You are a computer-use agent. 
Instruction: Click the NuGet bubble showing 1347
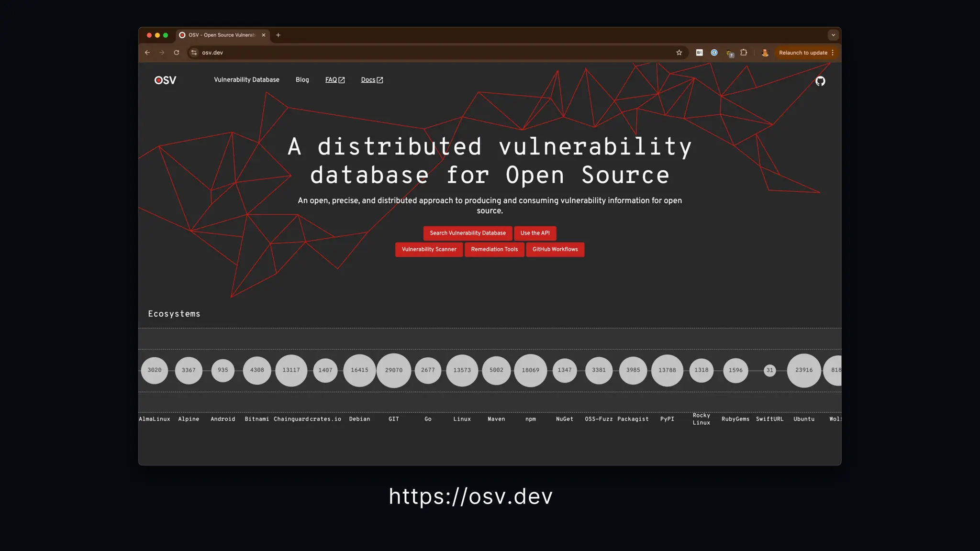(x=565, y=370)
